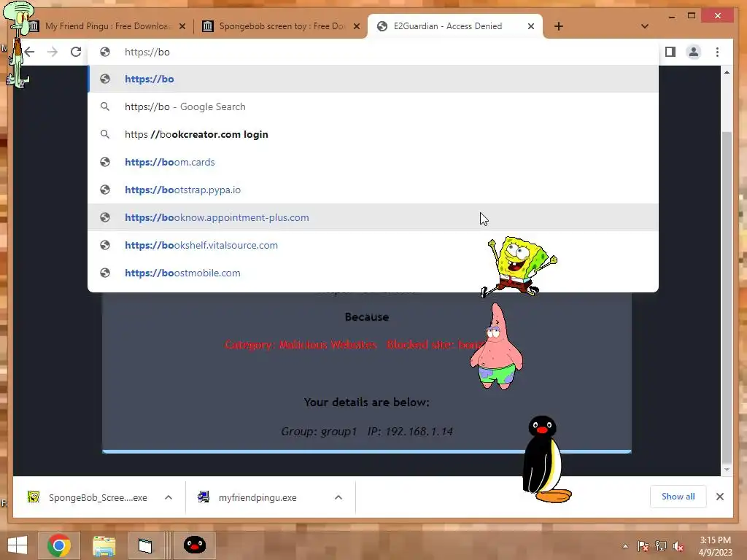Expand options for myfriendpingu.exe download
Image resolution: width=747 pixels, height=560 pixels.
(x=338, y=497)
